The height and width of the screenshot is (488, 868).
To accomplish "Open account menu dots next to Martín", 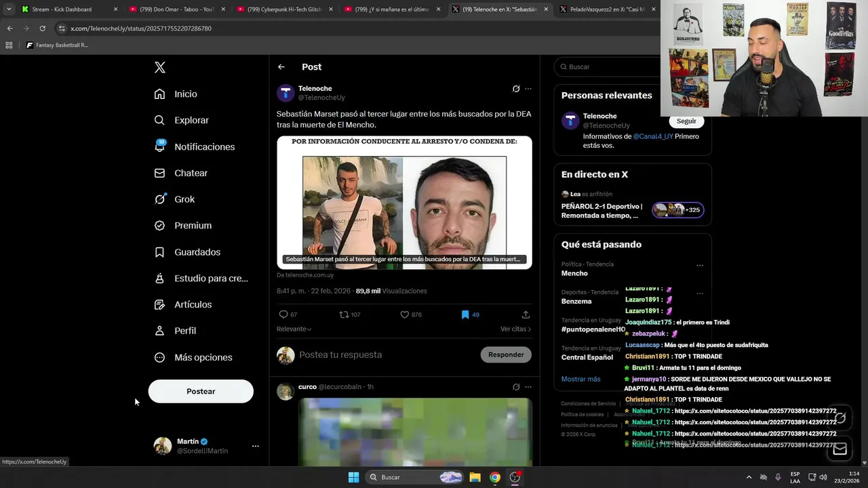I will pos(256,446).
